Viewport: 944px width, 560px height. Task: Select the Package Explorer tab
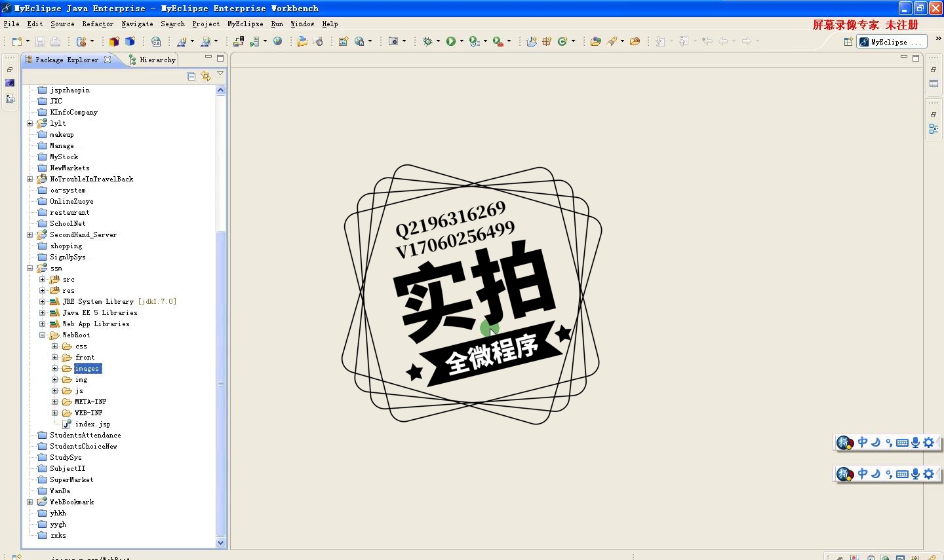tap(67, 60)
